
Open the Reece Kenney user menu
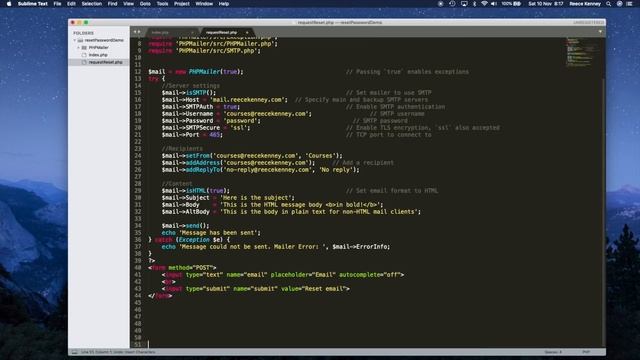pos(585,4)
